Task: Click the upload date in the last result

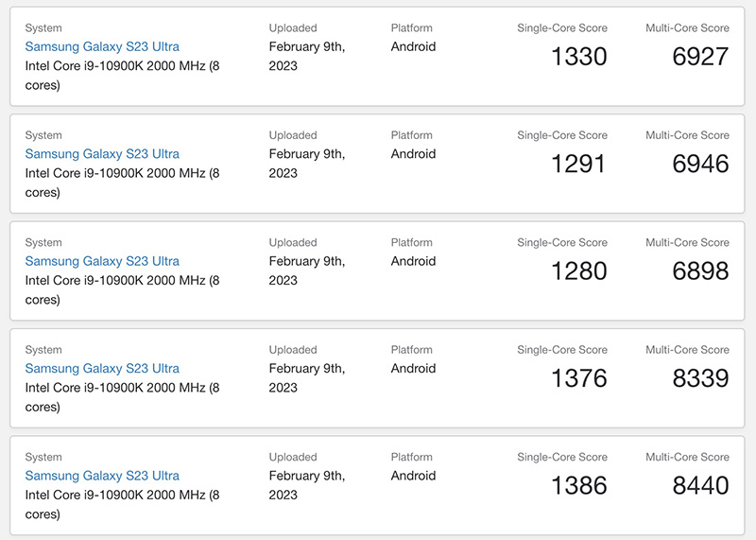Action: pyautogui.click(x=306, y=485)
